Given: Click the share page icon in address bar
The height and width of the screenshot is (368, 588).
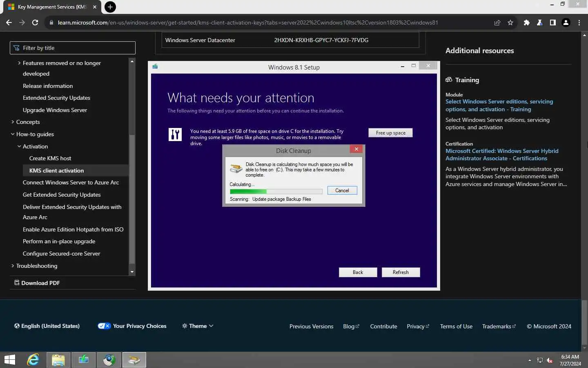Looking at the screenshot, I should coord(497,22).
